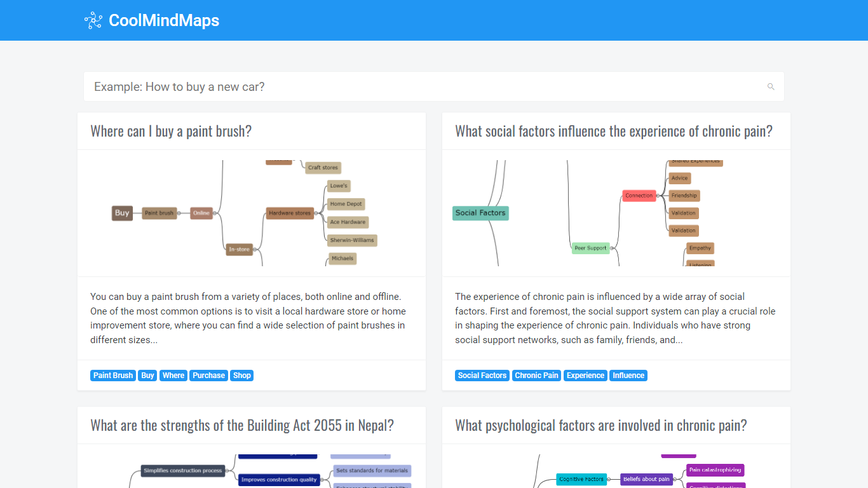This screenshot has height=488, width=868.
Task: Click the Building Act mind map preview
Action: click(x=251, y=471)
